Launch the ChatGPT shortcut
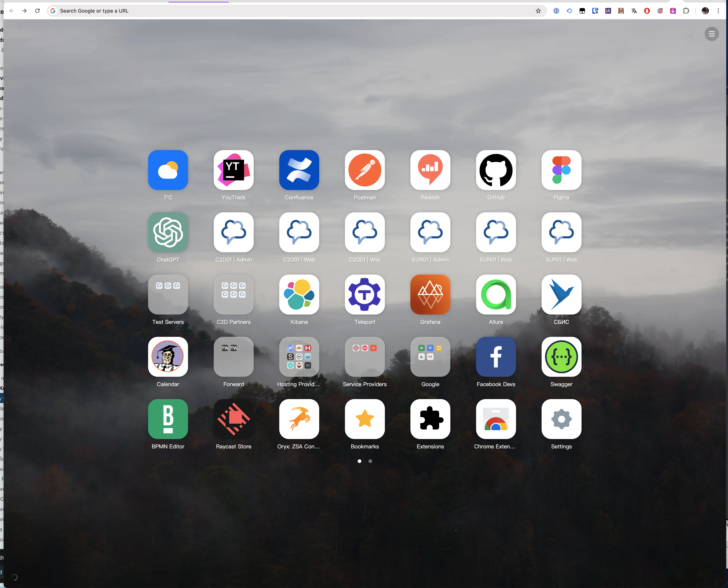 click(168, 232)
